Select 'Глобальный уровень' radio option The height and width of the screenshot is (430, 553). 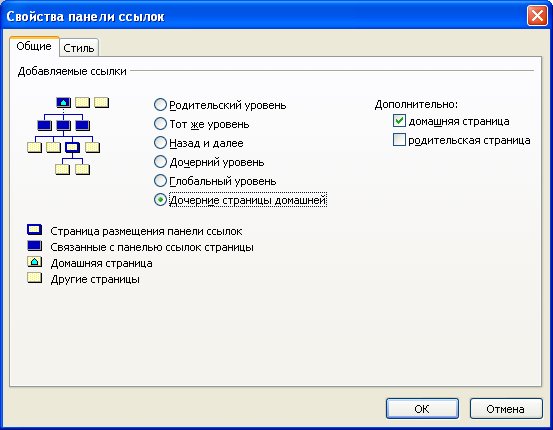click(160, 181)
